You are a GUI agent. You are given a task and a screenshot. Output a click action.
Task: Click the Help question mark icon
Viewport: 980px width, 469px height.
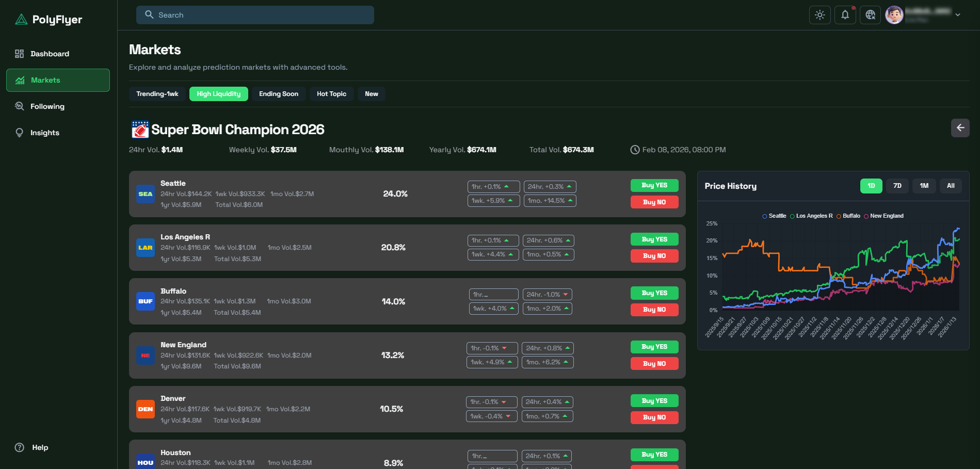pos(20,447)
